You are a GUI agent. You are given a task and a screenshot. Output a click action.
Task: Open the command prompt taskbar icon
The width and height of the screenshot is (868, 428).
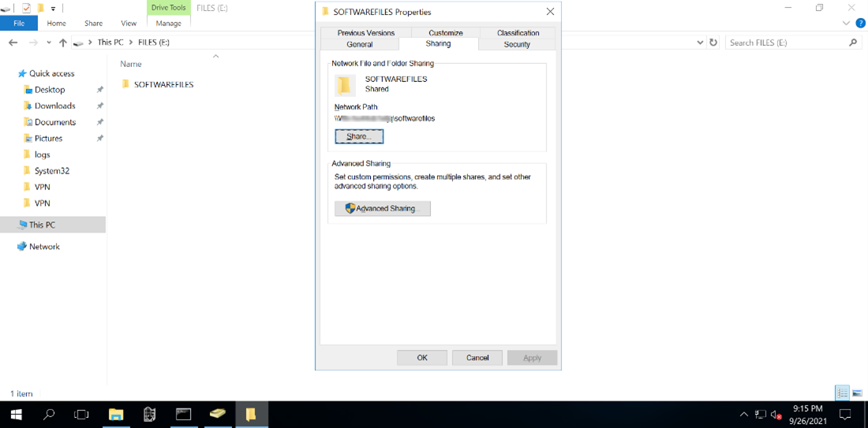183,414
